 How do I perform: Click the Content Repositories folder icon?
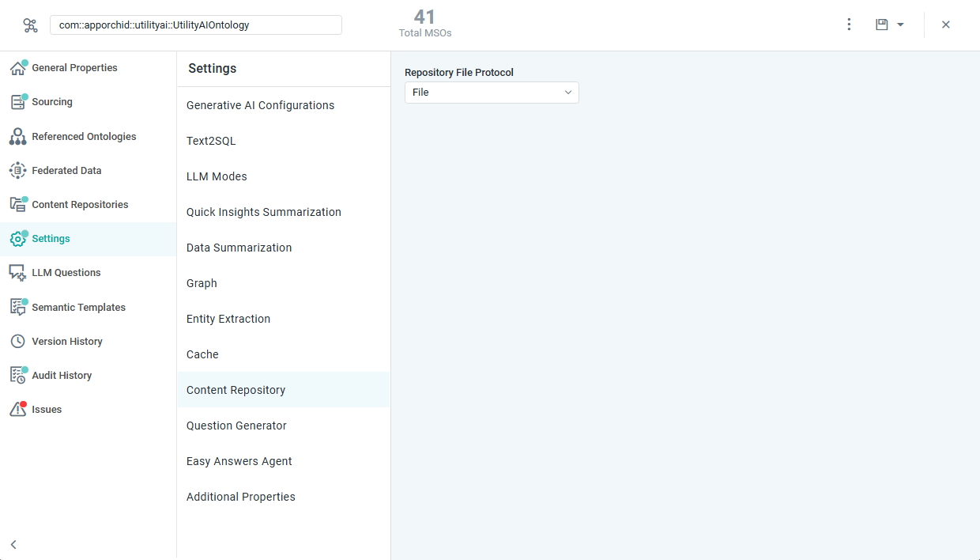17,205
